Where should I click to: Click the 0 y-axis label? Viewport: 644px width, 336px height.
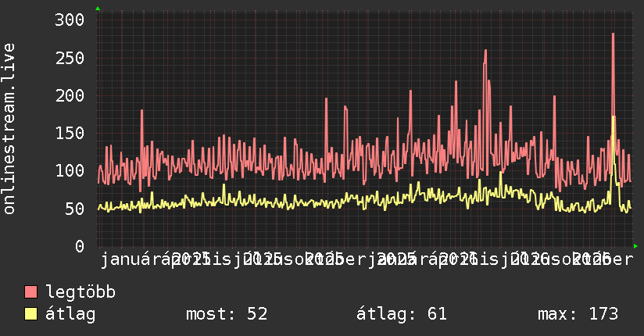point(80,246)
